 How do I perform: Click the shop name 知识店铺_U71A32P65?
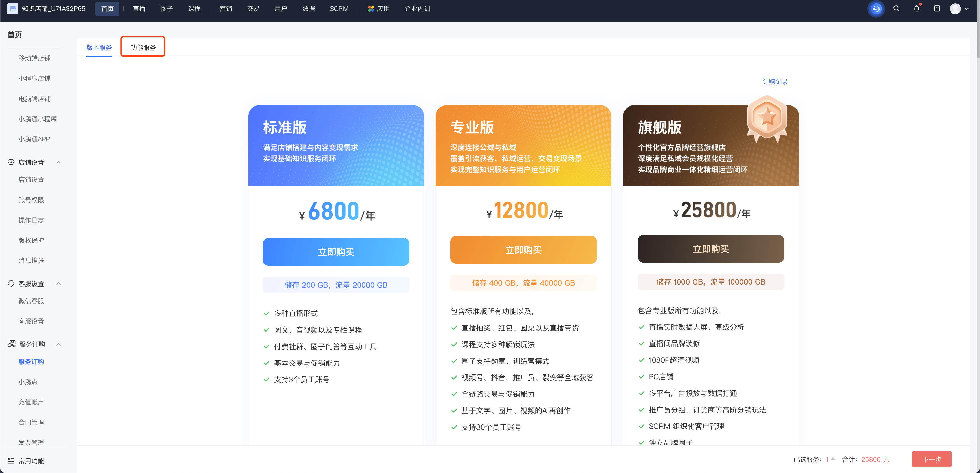coord(54,9)
